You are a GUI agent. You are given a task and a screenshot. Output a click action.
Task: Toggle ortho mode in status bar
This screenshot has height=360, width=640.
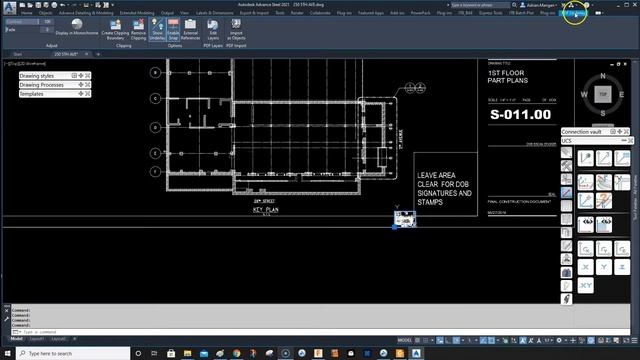tap(448, 340)
